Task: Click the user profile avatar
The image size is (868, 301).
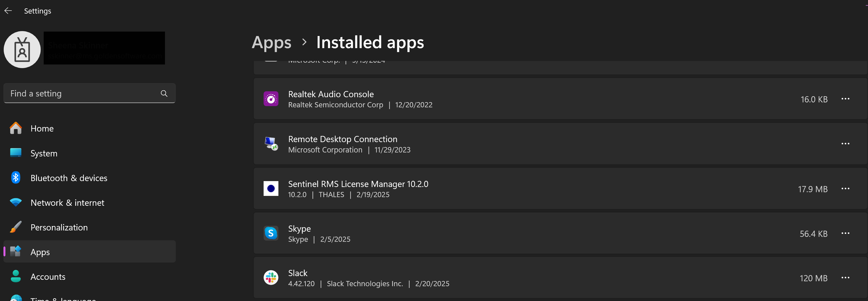Action: pos(22,50)
